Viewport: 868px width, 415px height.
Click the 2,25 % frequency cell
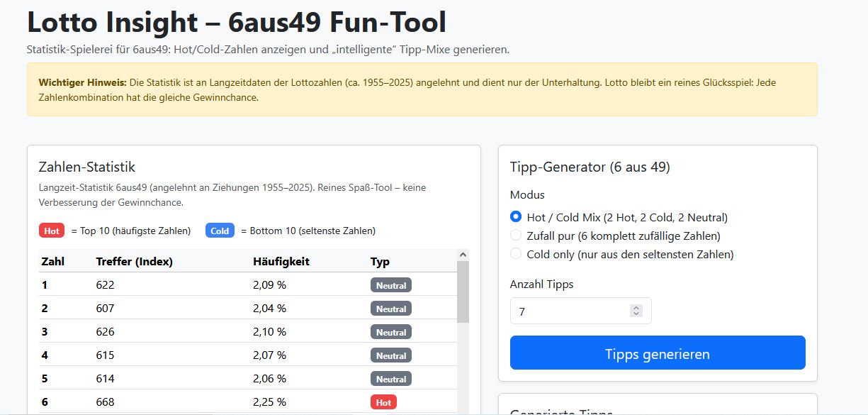269,402
